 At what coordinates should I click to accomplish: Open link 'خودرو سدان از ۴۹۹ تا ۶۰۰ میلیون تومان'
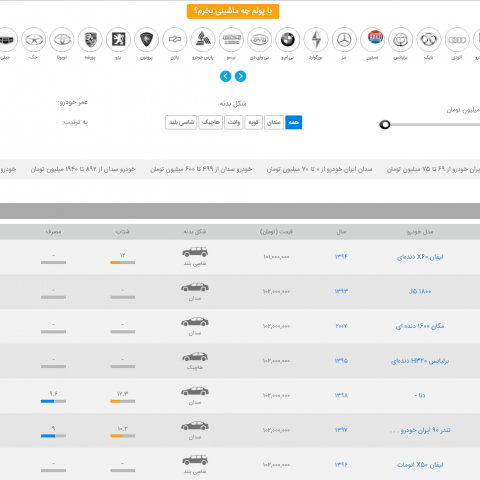pos(201,169)
